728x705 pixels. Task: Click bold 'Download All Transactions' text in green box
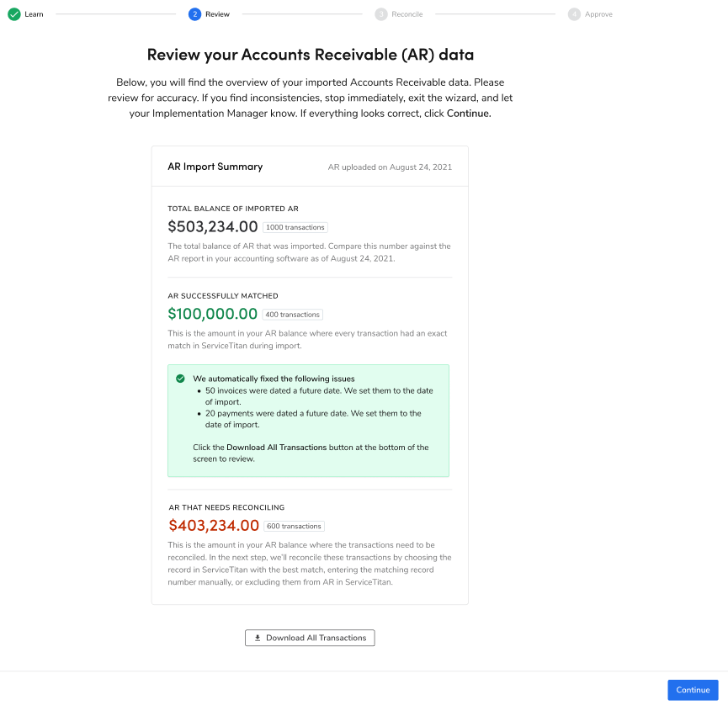276,448
